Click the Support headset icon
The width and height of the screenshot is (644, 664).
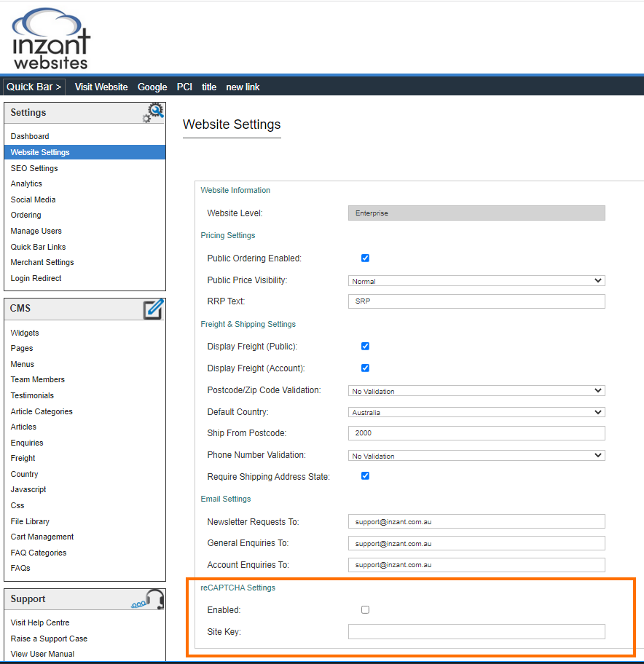point(149,599)
